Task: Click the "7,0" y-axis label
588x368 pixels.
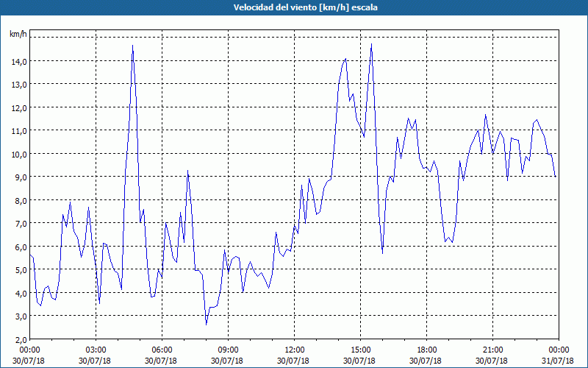Action: click(x=21, y=224)
